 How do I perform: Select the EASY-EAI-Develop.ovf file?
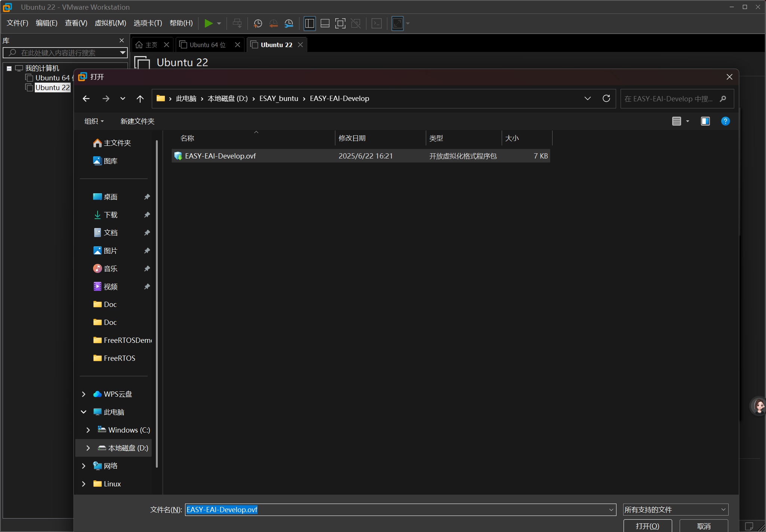220,156
